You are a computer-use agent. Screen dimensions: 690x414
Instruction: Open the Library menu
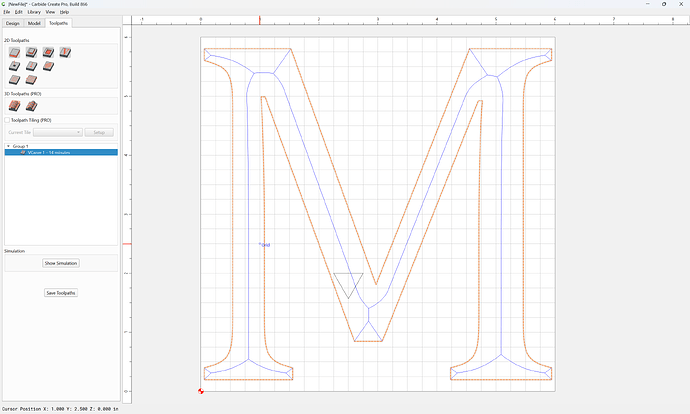pyautogui.click(x=34, y=12)
